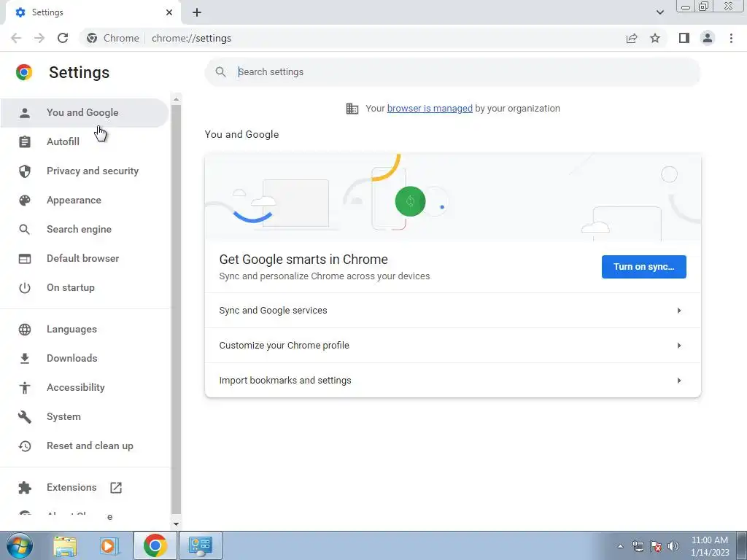Click the Chrome site info chip in the address bar
The image size is (747, 560).
click(113, 38)
